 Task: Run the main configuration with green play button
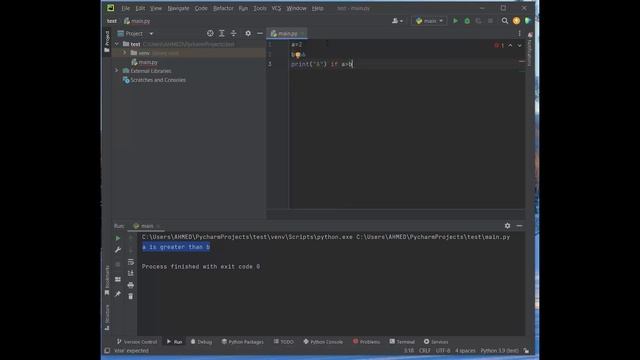(456, 21)
